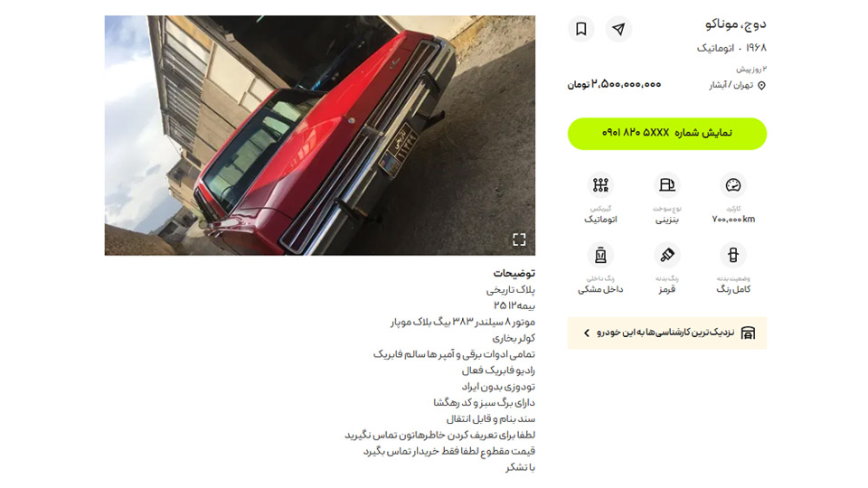Click the gearbox icon above اتوماتیک
Image resolution: width=868 pixels, height=488 pixels.
click(x=600, y=184)
